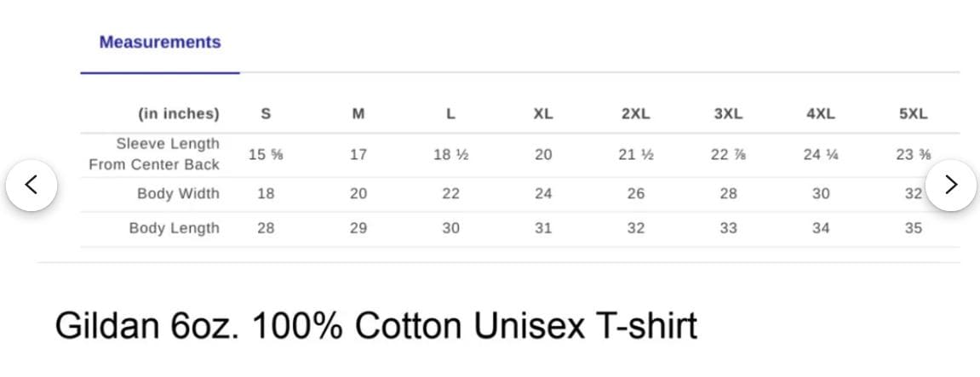Image resolution: width=980 pixels, height=377 pixels.
Task: Select the M size column header
Action: 358,114
